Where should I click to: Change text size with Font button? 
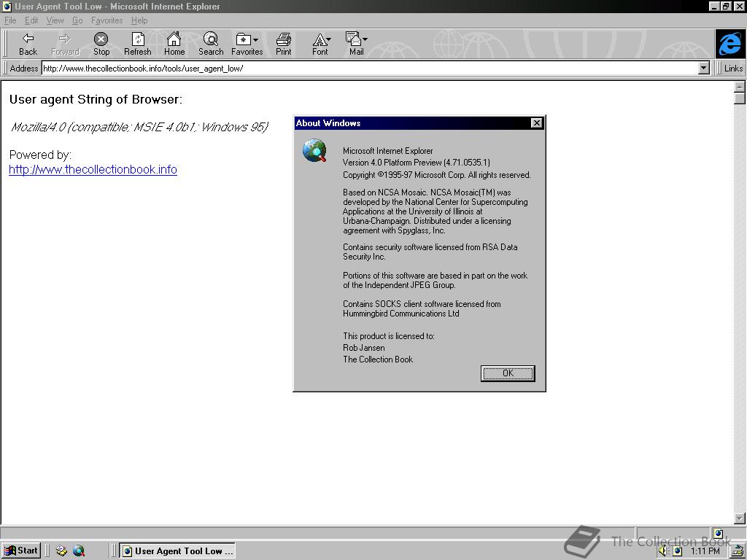320,44
